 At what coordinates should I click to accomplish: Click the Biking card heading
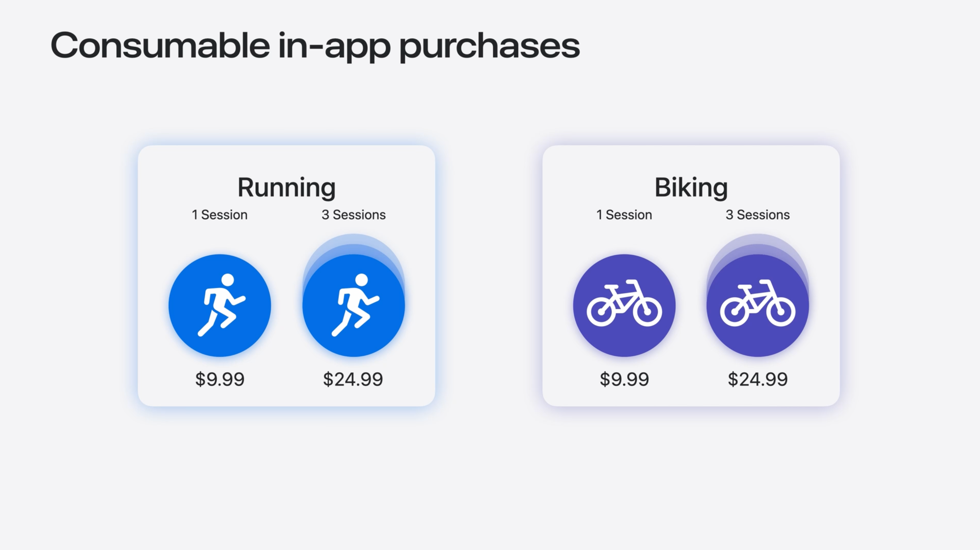[691, 188]
